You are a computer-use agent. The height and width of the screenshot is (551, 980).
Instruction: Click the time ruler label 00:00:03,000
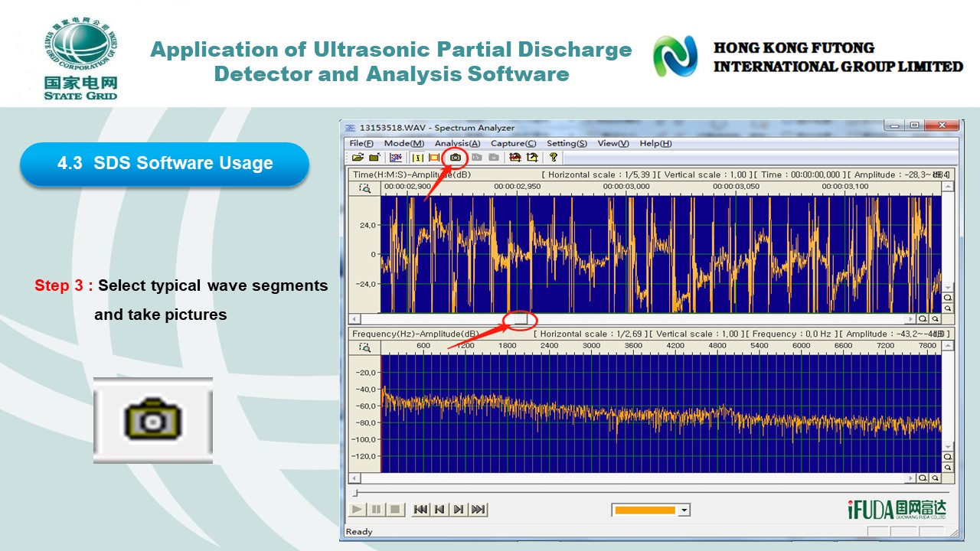point(626,186)
